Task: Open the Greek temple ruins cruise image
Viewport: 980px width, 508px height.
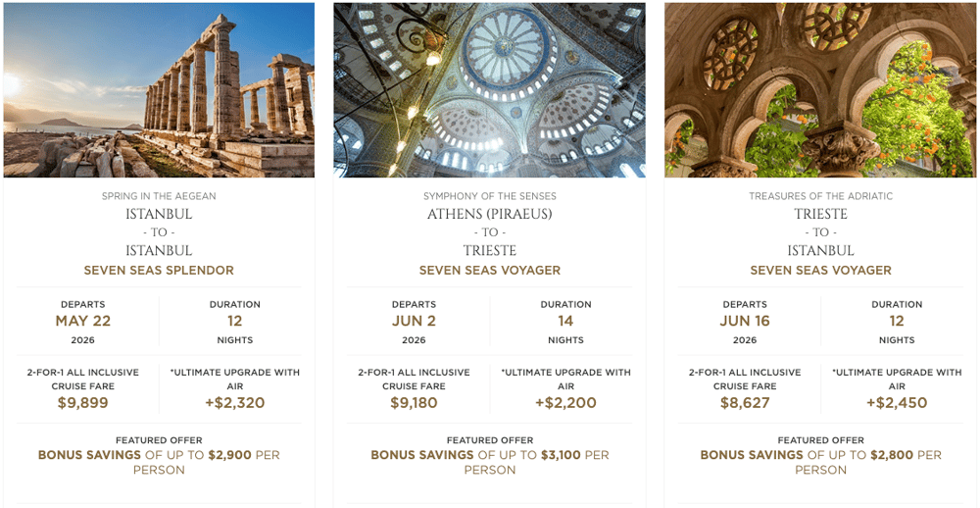Action: [159, 90]
